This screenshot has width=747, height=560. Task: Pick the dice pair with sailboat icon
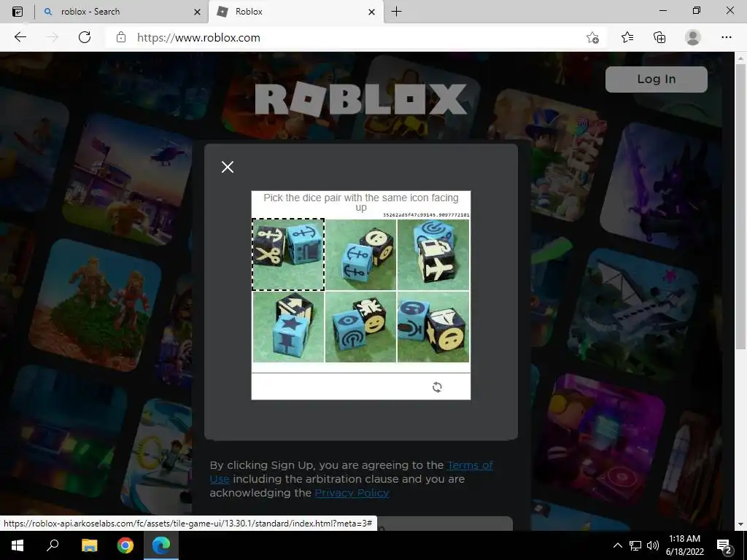point(433,327)
